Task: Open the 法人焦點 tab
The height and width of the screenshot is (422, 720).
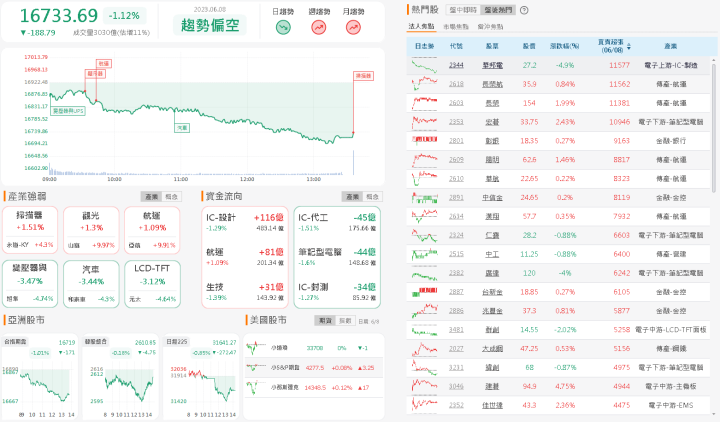Action: click(x=421, y=26)
